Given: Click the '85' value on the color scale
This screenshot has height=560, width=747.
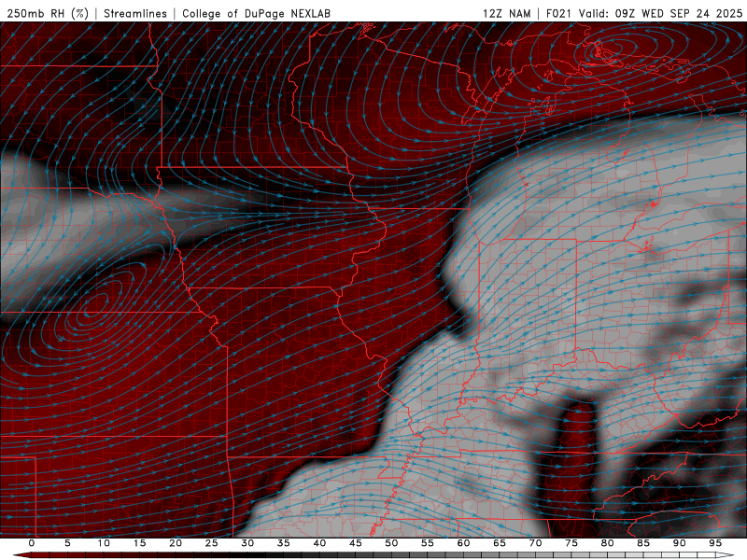Looking at the screenshot, I should [x=643, y=543].
